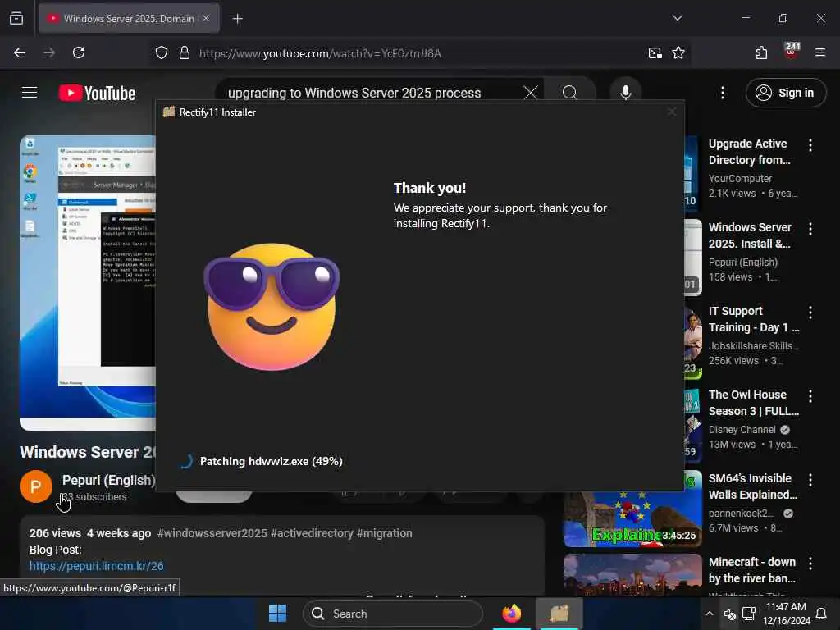840x630 pixels.
Task: Open YouTube settings three-dot menu
Action: (722, 93)
